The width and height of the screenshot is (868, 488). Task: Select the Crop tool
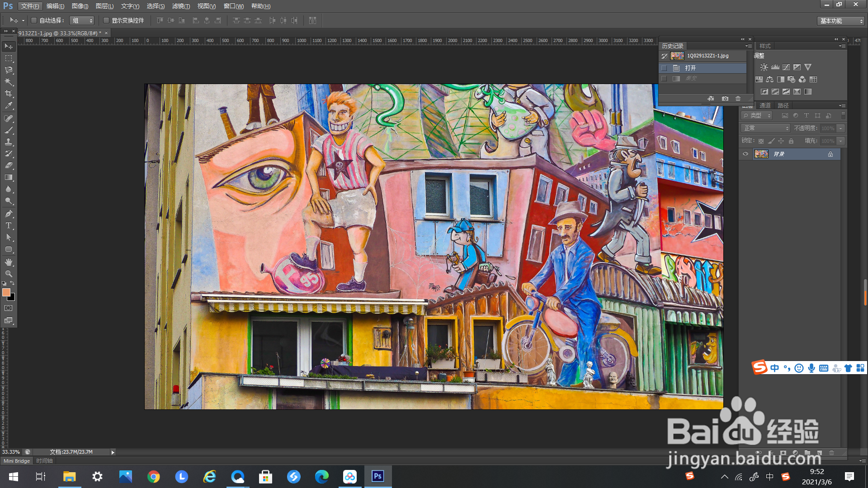click(x=9, y=94)
